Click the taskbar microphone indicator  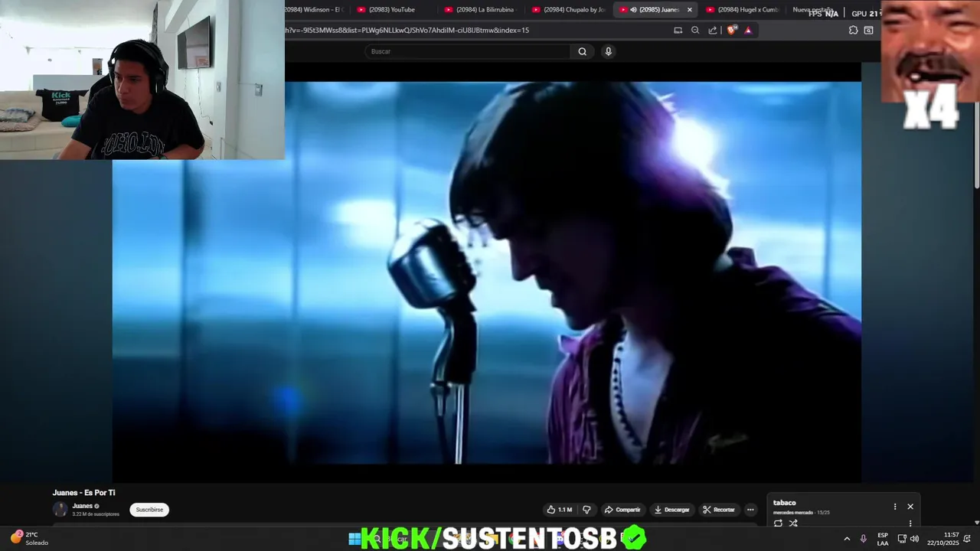[x=864, y=539]
